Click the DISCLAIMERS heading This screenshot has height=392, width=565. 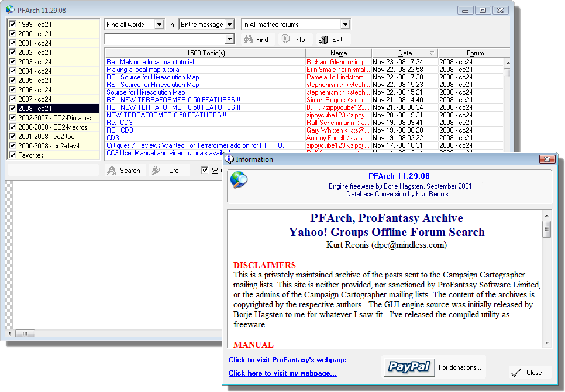pos(264,265)
